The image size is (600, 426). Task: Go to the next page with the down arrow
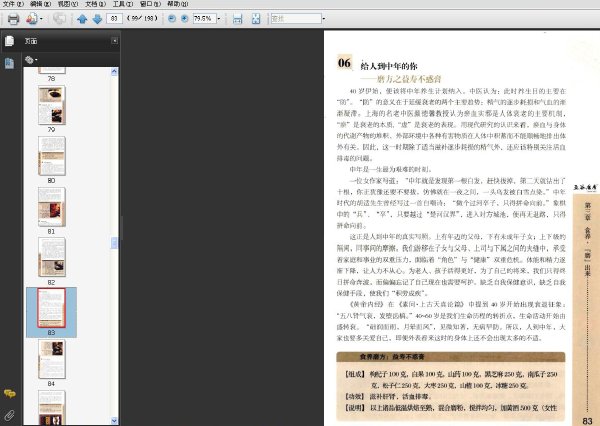(x=97, y=19)
